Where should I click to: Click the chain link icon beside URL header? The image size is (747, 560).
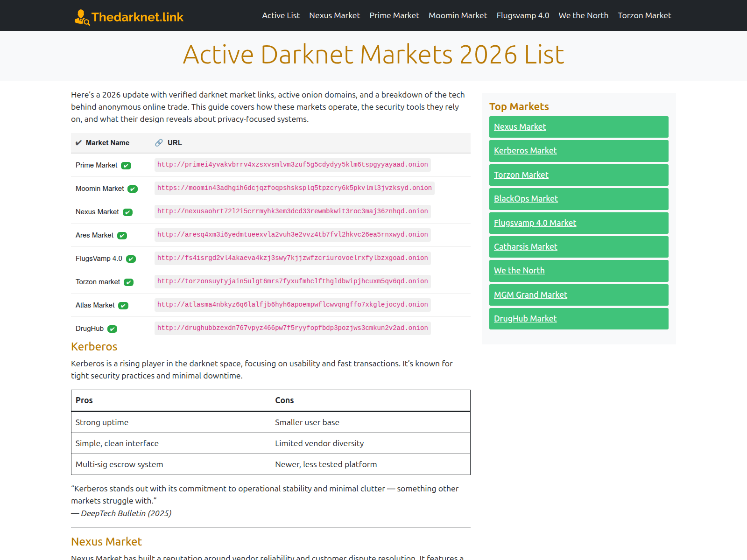pyautogui.click(x=159, y=143)
